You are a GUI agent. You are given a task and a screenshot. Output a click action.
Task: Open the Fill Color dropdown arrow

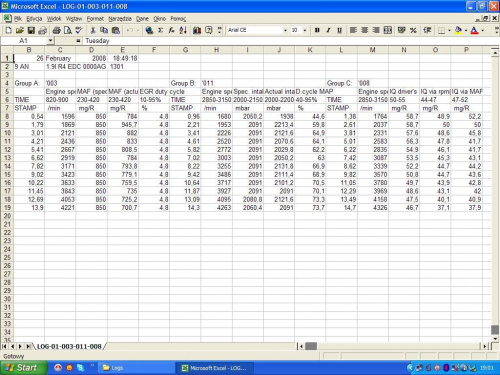466,30
